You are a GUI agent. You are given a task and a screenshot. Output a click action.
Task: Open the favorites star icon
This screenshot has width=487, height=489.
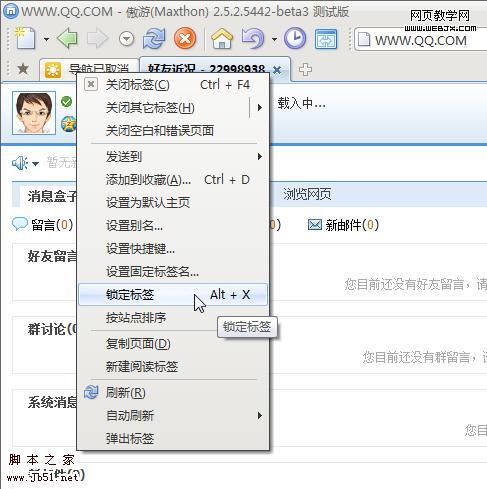pyautogui.click(x=23, y=69)
